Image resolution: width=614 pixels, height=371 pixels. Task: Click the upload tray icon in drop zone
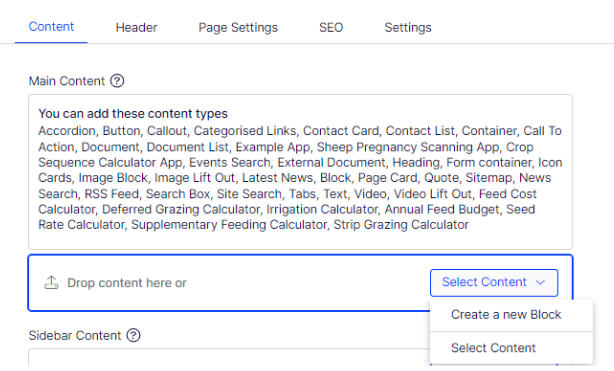point(51,282)
